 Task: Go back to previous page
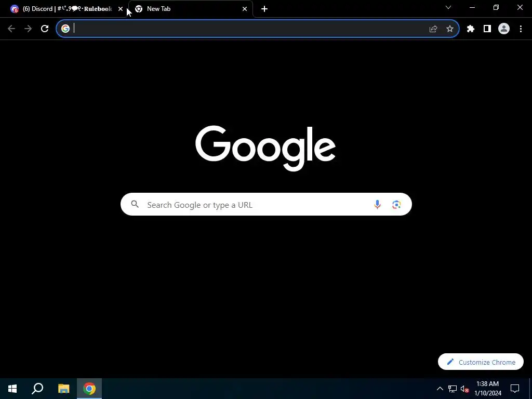point(11,29)
